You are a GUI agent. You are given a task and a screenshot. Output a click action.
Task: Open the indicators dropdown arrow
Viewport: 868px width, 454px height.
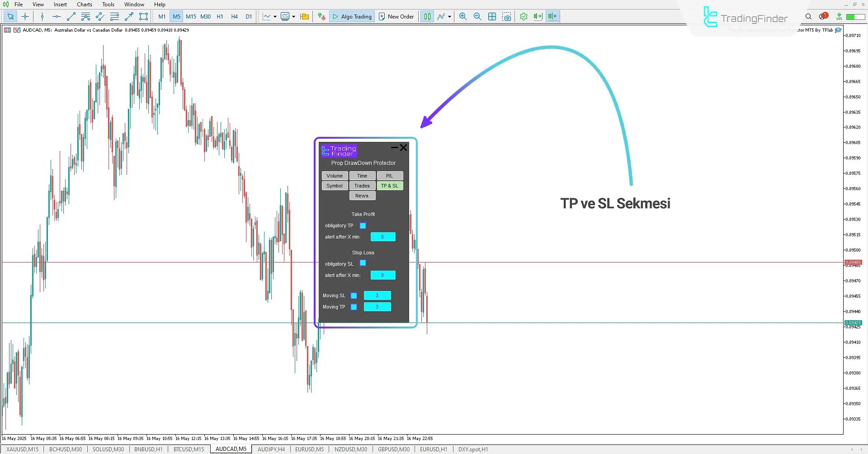[294, 16]
